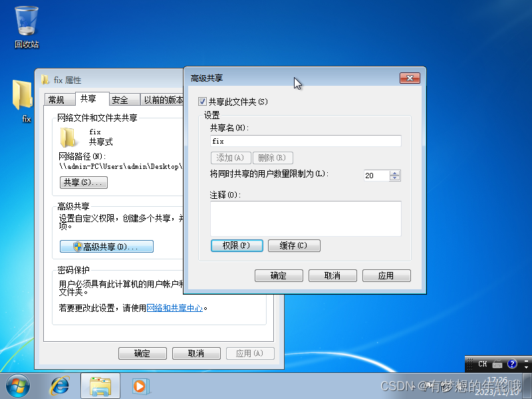Click the comments text area
This screenshot has height=399, width=532.
(x=306, y=219)
